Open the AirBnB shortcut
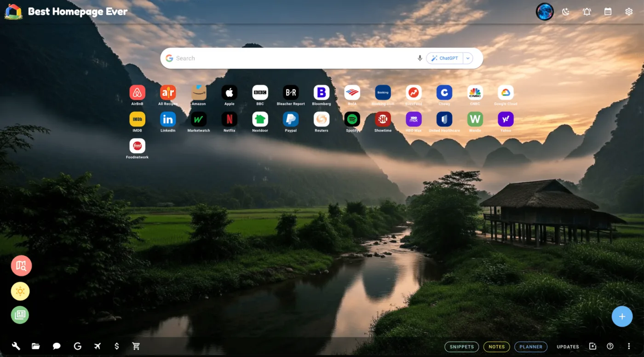This screenshot has height=357, width=644. pyautogui.click(x=137, y=92)
